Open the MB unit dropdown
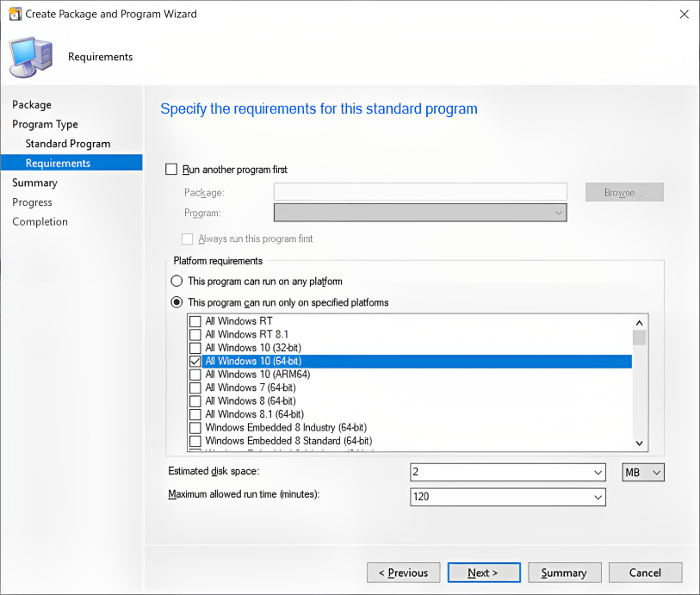The width and height of the screenshot is (700, 595). (656, 472)
